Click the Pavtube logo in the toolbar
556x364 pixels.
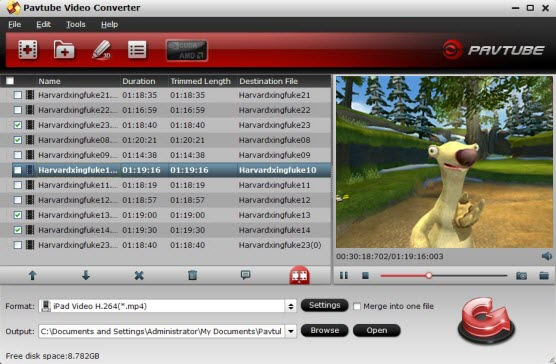[493, 50]
